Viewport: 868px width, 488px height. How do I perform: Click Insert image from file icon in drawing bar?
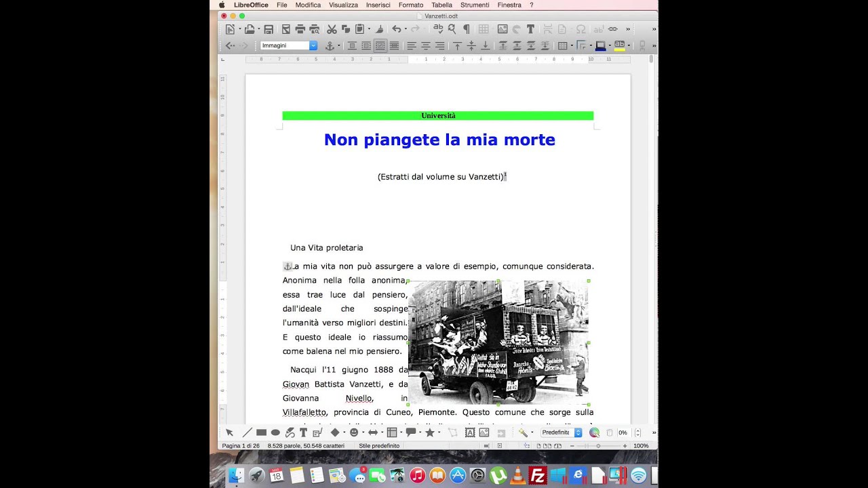click(484, 432)
